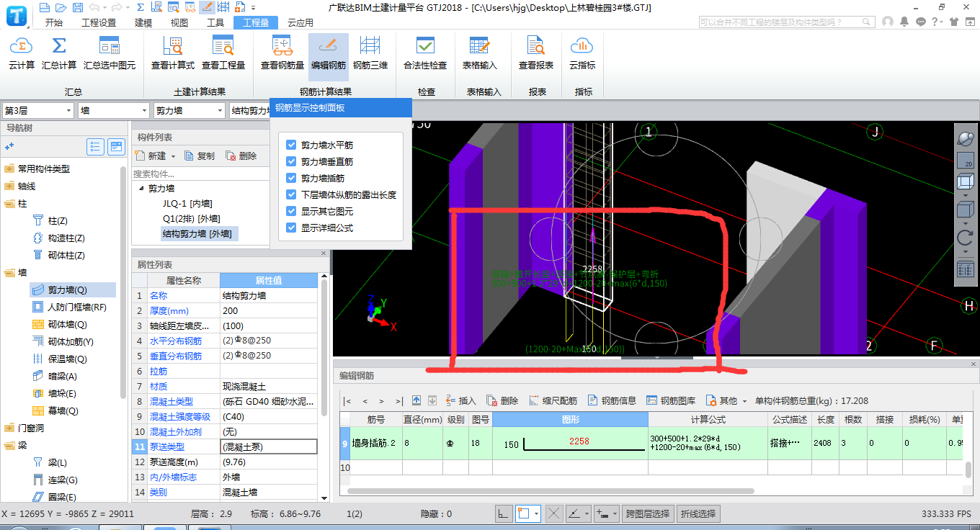This screenshot has height=530, width=980.
Task: Switch viewport to 2D view button
Action: 966,160
